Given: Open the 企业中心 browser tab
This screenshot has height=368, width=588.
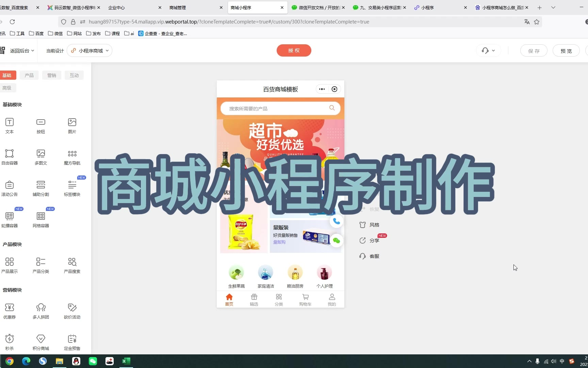Looking at the screenshot, I should pos(135,7).
